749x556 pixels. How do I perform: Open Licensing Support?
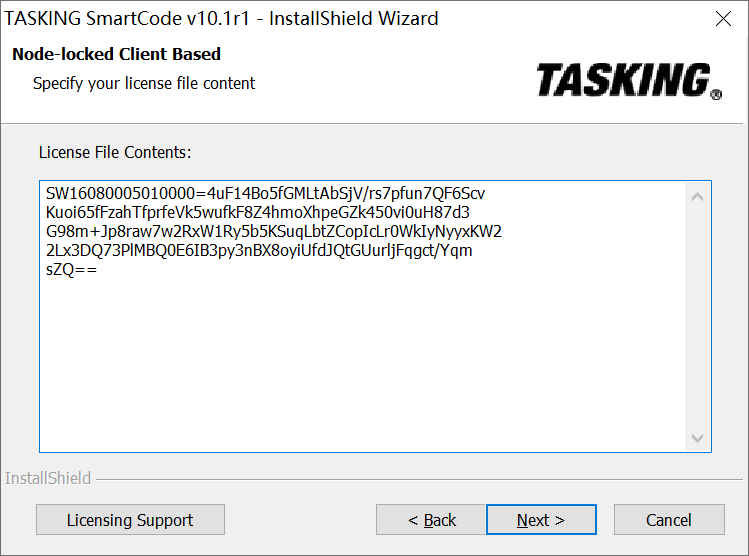click(x=130, y=520)
